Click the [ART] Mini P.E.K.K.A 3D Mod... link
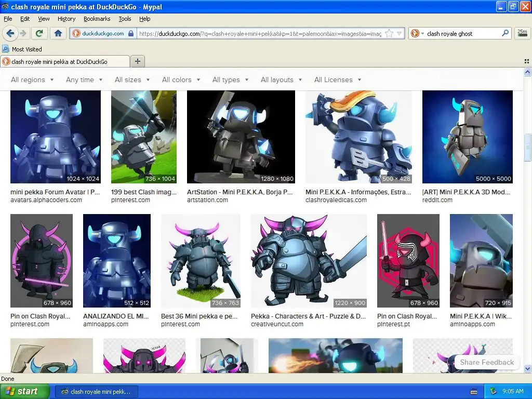532x399 pixels. pyautogui.click(x=466, y=192)
